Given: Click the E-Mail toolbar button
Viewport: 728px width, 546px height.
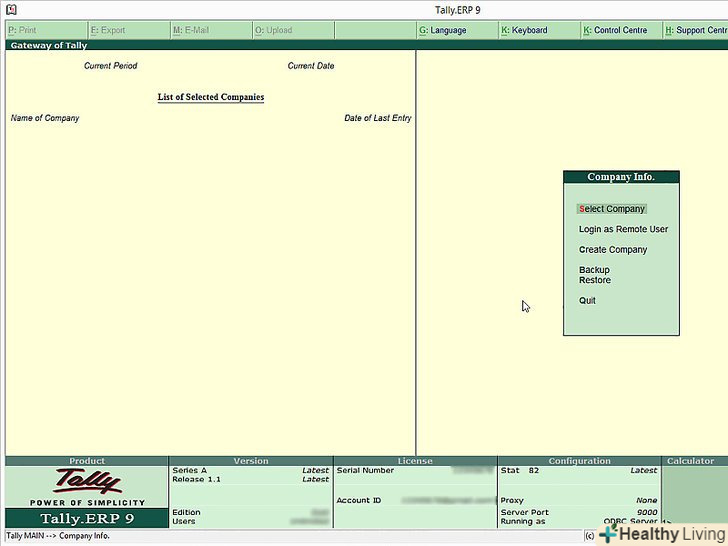Looking at the screenshot, I should point(211,30).
